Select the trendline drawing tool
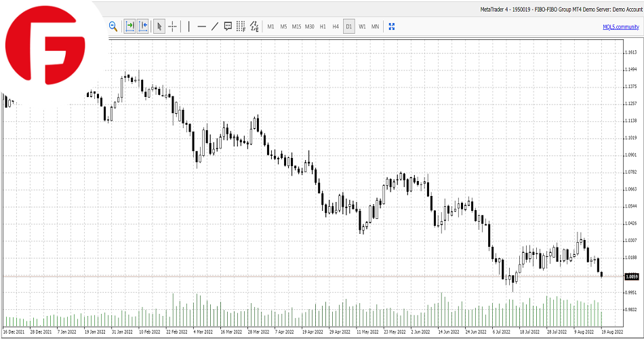Screen dimensions: 644x339 pos(215,26)
